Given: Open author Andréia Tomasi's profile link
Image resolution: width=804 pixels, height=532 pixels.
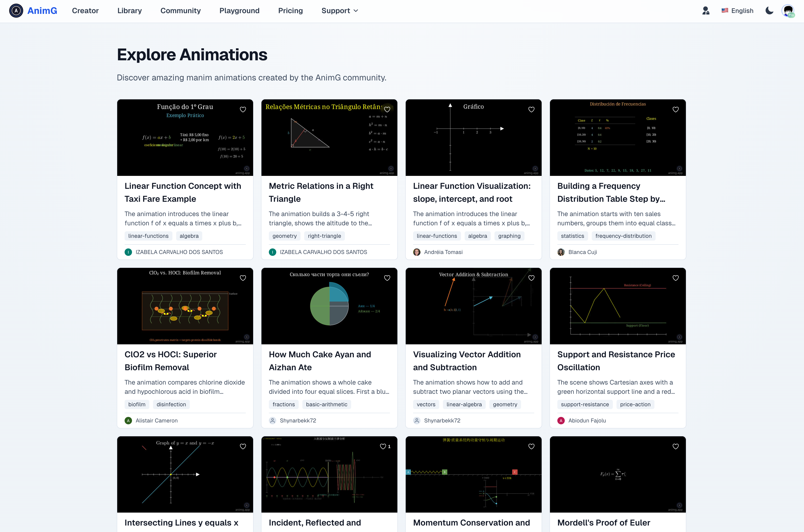Looking at the screenshot, I should pyautogui.click(x=443, y=252).
